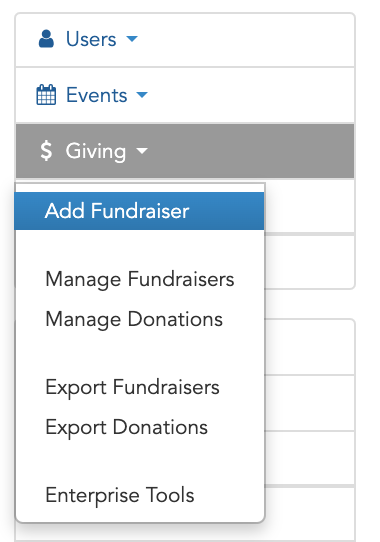This screenshot has width=380, height=542.
Task: Click hidden panel row beside Add Fundraiser
Action: pos(309,206)
